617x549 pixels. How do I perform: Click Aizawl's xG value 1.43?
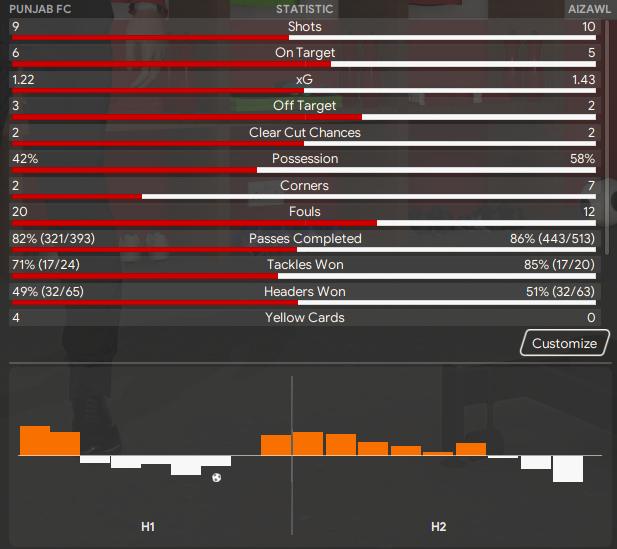click(584, 79)
